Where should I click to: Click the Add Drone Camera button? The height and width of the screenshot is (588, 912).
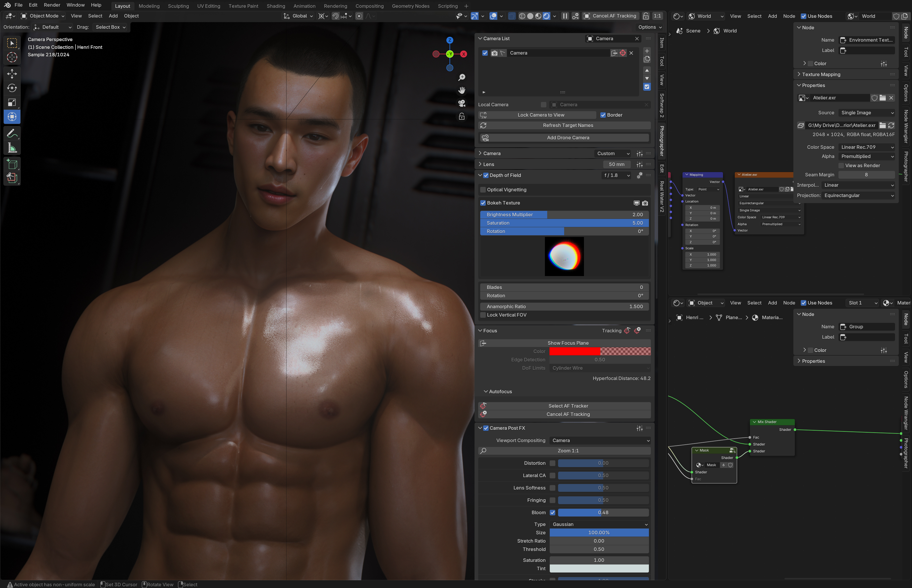(x=568, y=138)
